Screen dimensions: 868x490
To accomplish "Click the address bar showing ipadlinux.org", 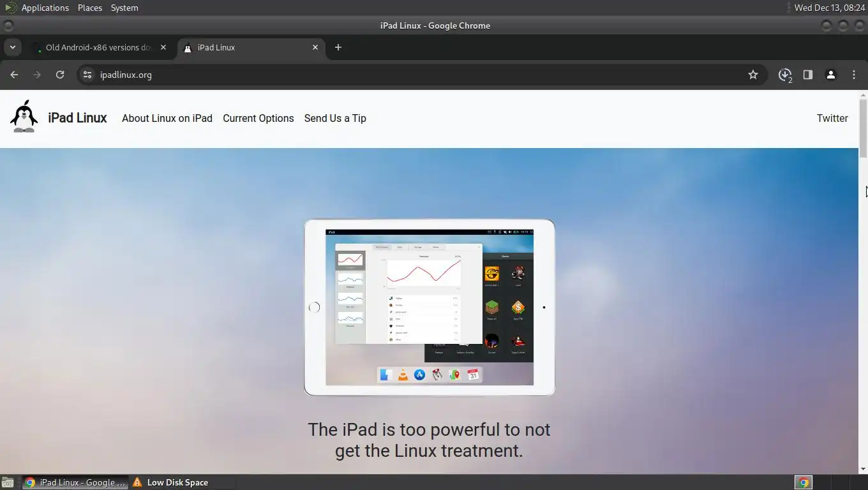I will pos(421,75).
